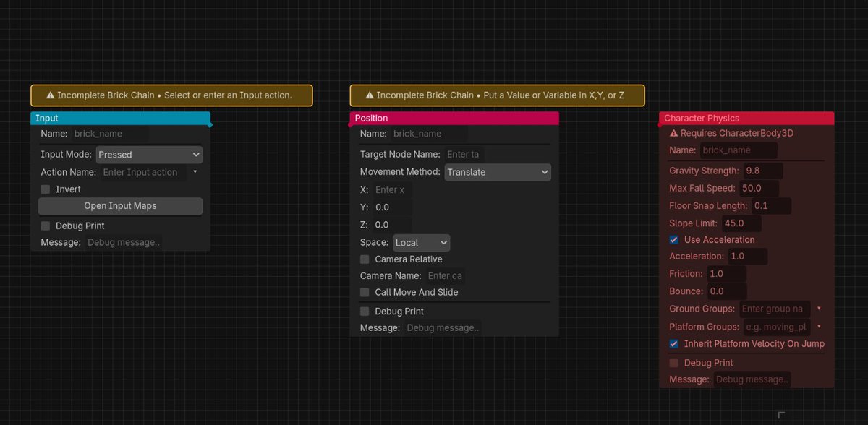
Task: Select the Position node title bar
Action: [x=454, y=118]
